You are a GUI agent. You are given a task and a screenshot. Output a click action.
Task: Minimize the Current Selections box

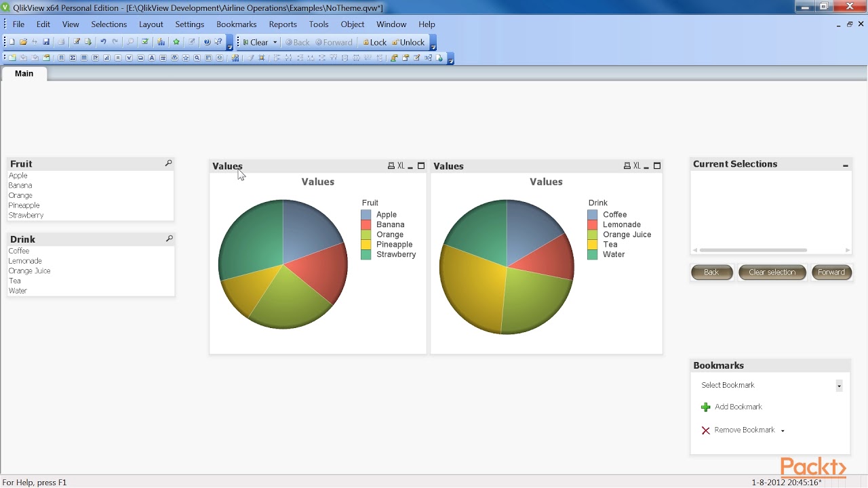[846, 165]
